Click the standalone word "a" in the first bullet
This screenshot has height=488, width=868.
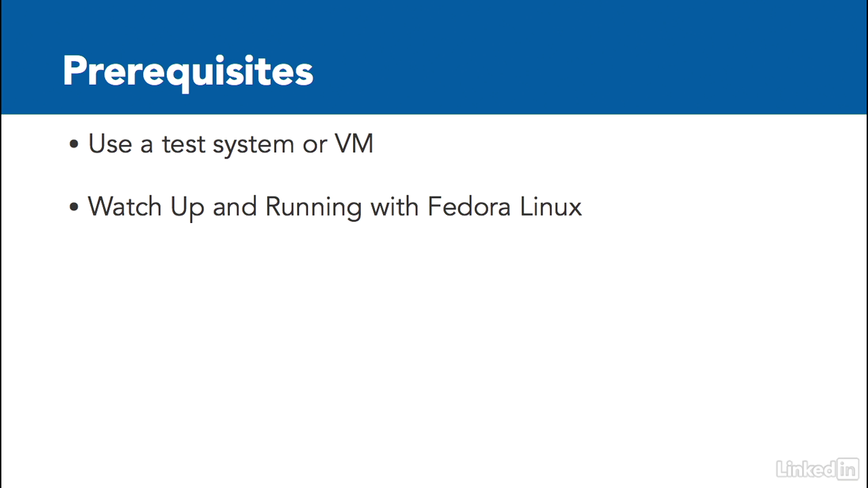tap(146, 144)
